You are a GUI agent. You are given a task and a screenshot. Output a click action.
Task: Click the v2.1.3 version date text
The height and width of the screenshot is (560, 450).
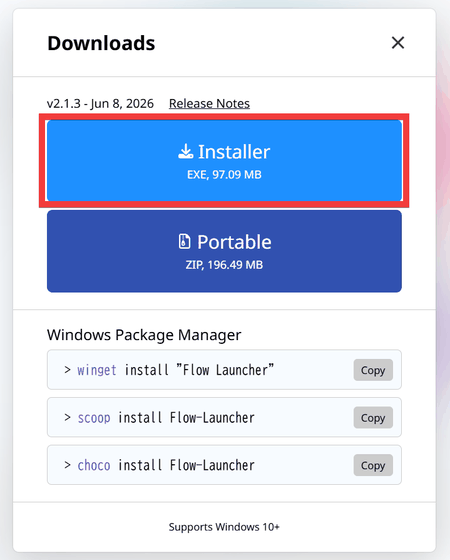[100, 104]
